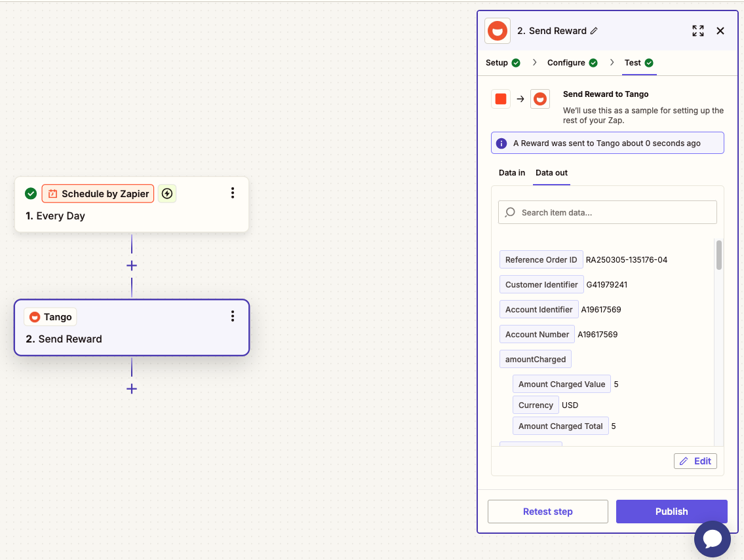Click the green check next to Setup

tap(516, 63)
